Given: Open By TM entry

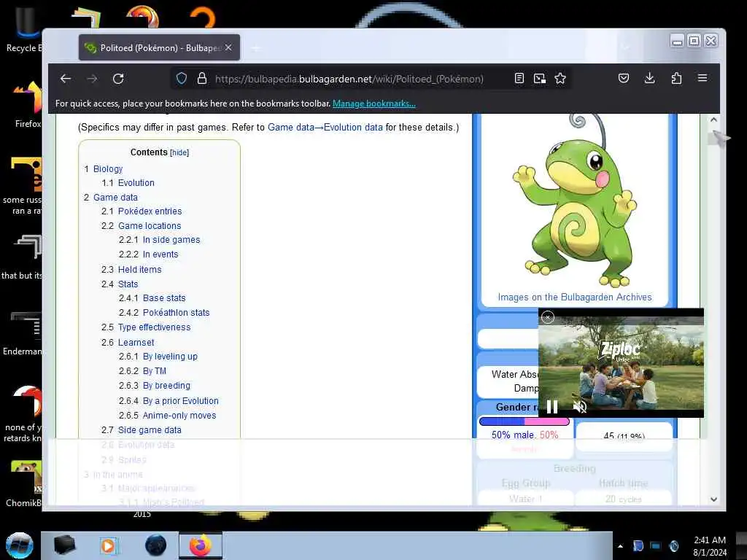Looking at the screenshot, I should point(155,371).
